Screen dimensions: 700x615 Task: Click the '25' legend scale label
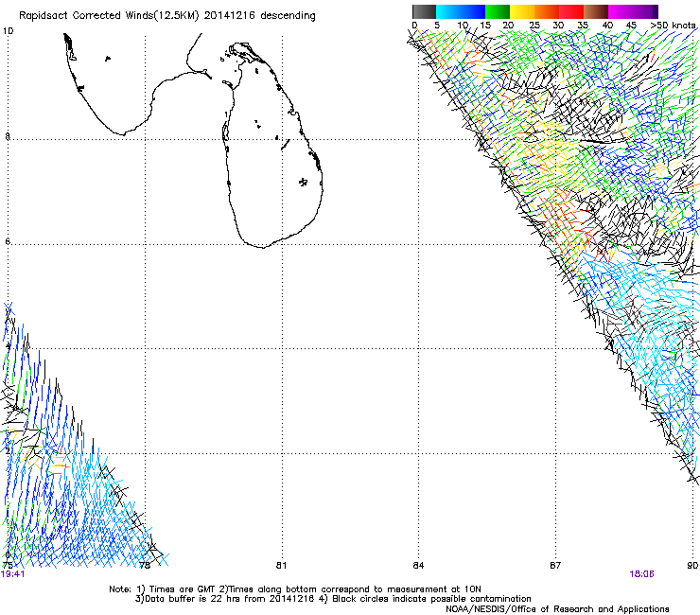[x=534, y=26]
